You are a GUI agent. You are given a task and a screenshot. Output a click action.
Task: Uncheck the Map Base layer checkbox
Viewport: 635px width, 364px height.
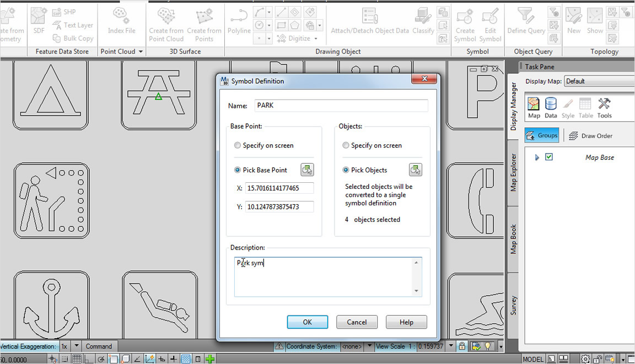(549, 157)
